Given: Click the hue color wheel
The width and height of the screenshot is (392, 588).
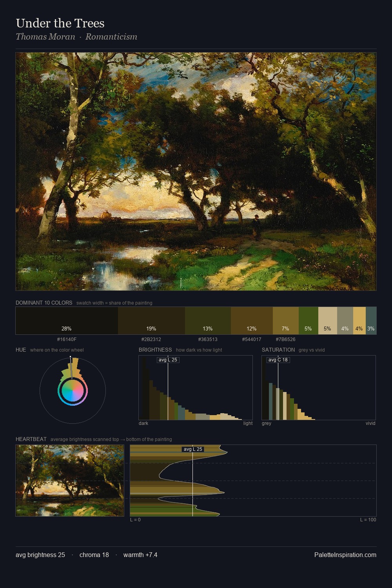Looking at the screenshot, I should click(73, 390).
